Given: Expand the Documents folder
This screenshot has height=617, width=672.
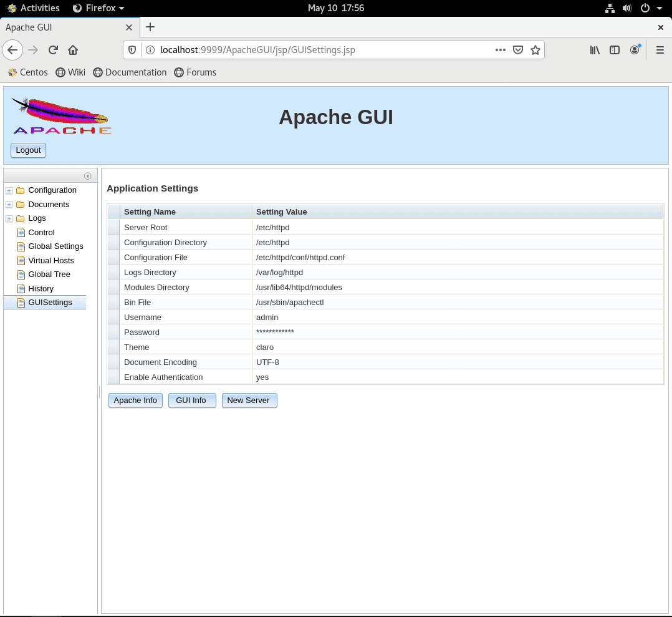Looking at the screenshot, I should [9, 204].
